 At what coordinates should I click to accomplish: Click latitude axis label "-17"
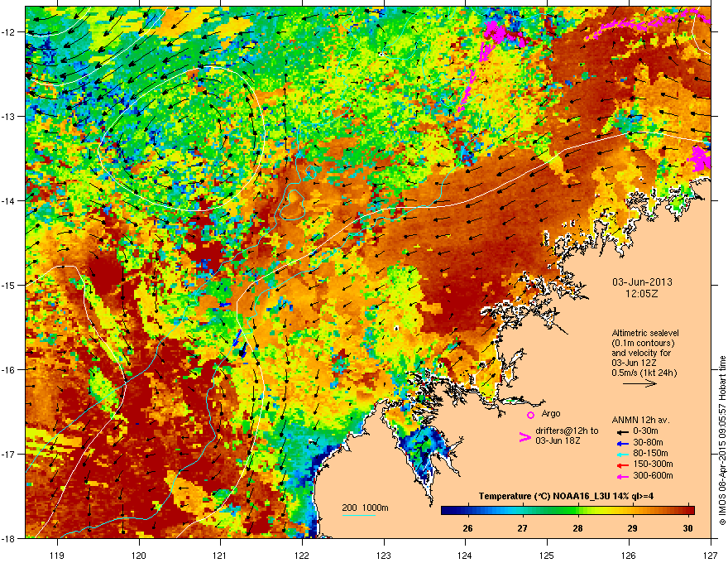[x=9, y=454]
